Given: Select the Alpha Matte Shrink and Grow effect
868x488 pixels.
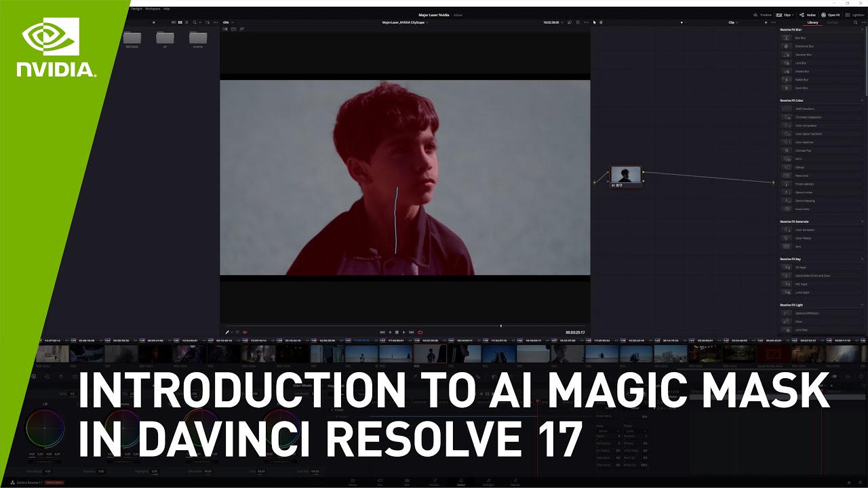Looking at the screenshot, I should point(821,276).
